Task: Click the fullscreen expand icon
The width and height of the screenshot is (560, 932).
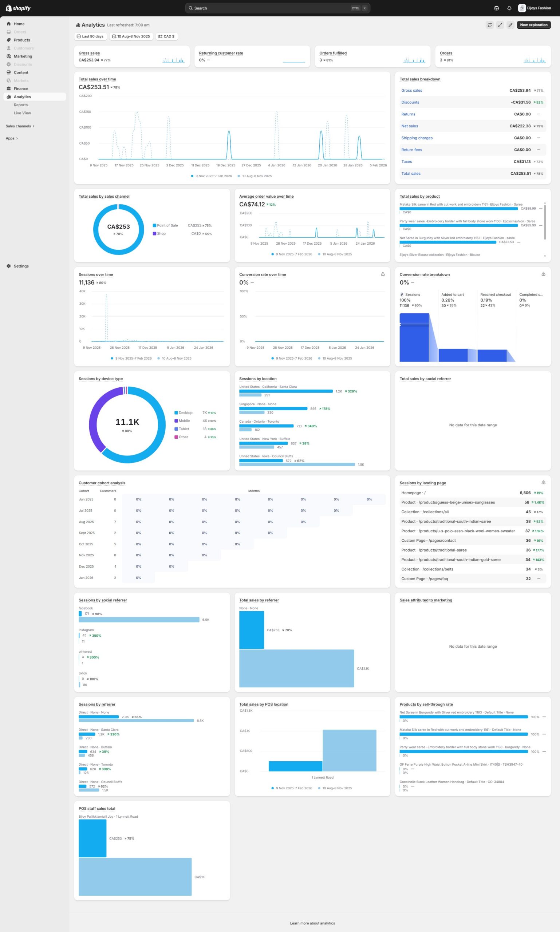Action: (500, 25)
